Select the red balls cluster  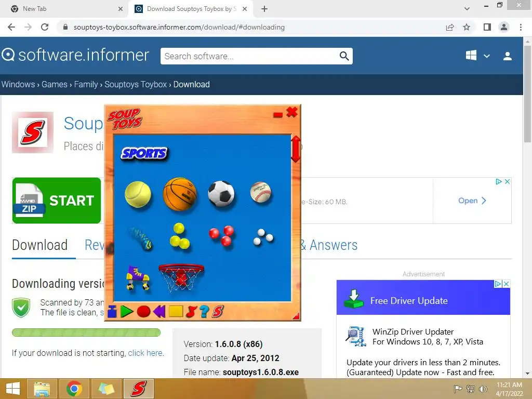point(221,235)
